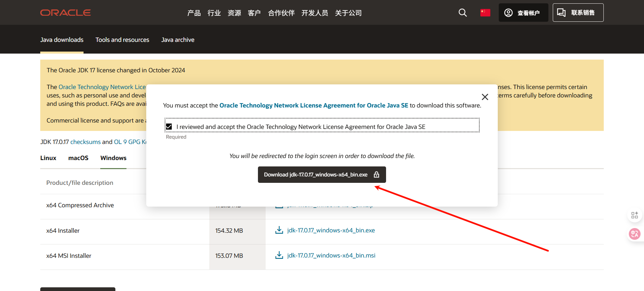Viewport: 644px width, 291px height.
Task: Select the Windows tab
Action: coord(113,158)
